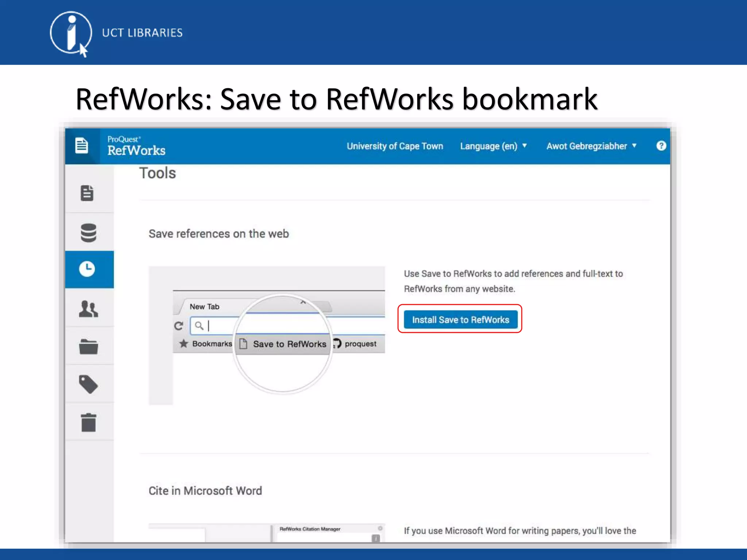Click the Tools page heading
The width and height of the screenshot is (747, 560).
point(158,173)
